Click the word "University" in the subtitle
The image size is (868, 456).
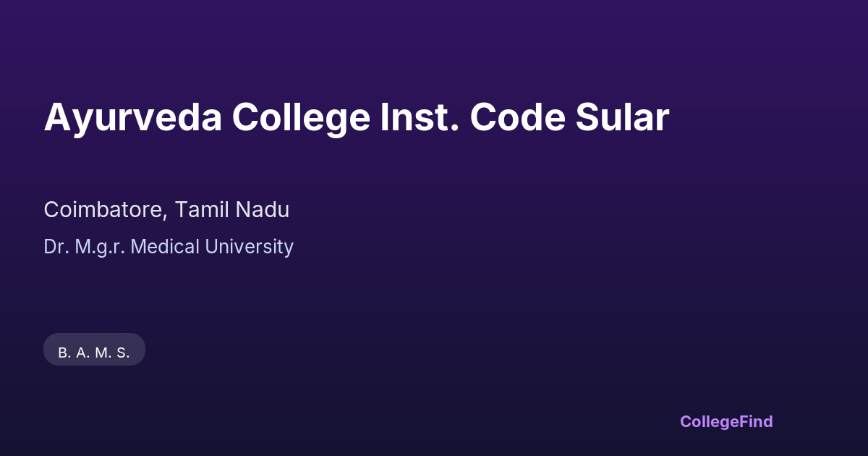click(250, 247)
